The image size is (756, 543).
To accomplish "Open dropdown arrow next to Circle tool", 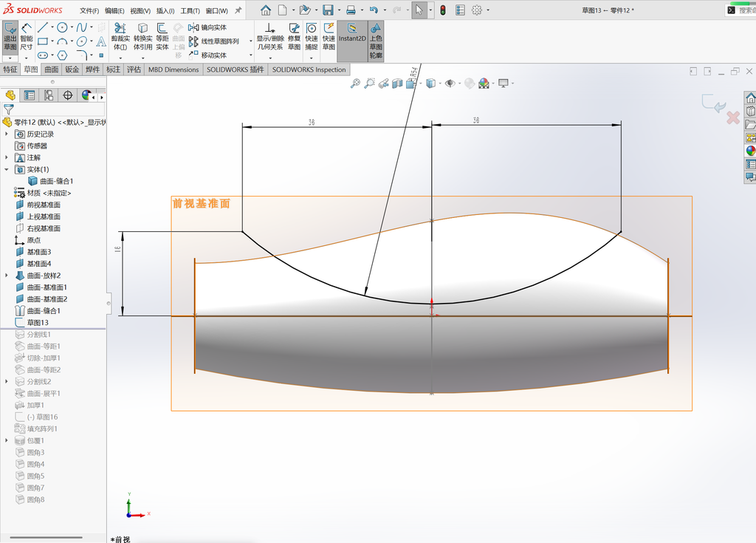I will pyautogui.click(x=72, y=27).
